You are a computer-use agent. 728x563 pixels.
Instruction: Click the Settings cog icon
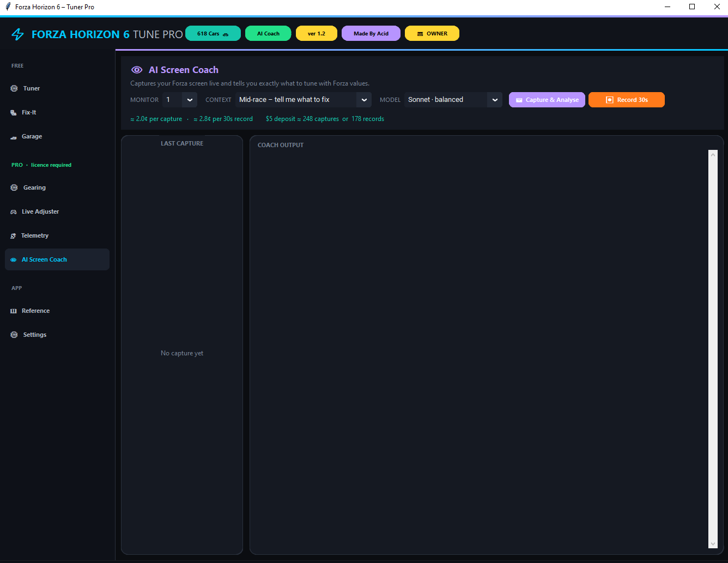pos(14,335)
